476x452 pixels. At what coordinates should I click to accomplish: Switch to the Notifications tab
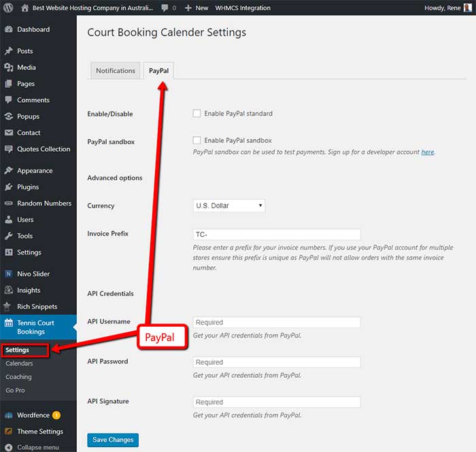(x=116, y=71)
